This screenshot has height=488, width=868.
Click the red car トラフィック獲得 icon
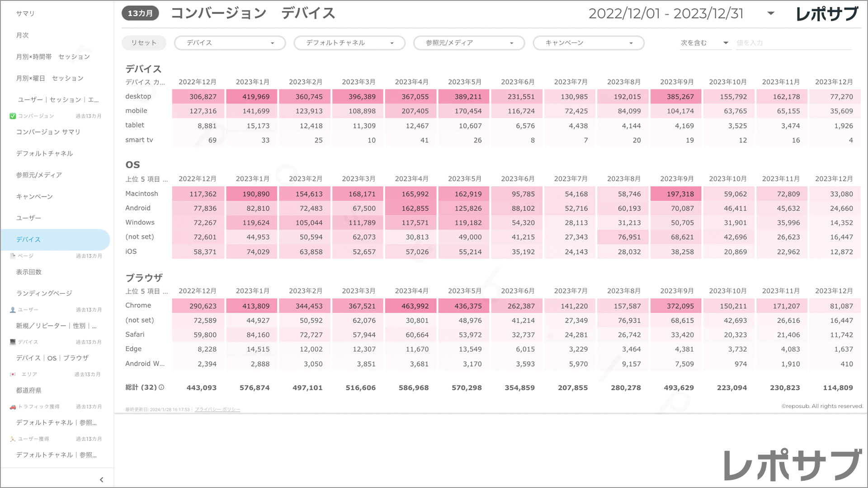[x=13, y=407]
